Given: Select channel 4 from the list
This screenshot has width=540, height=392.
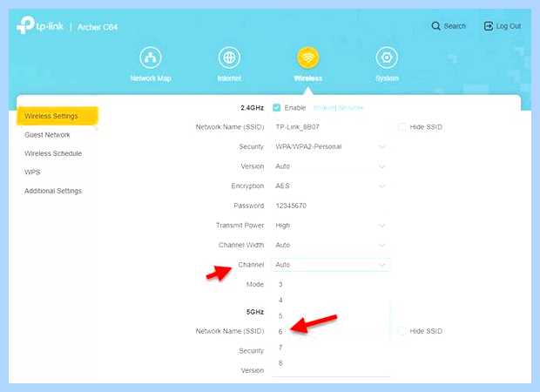Looking at the screenshot, I should pyautogui.click(x=331, y=300).
